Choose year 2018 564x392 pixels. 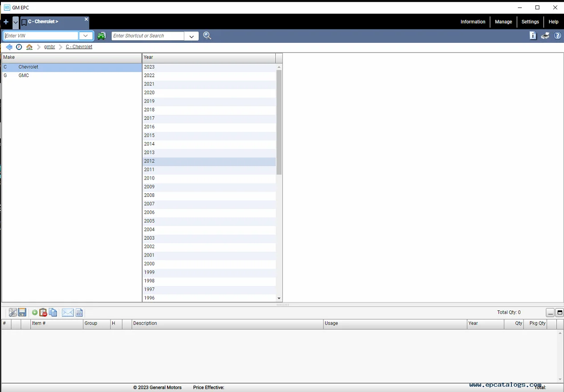pyautogui.click(x=209, y=110)
